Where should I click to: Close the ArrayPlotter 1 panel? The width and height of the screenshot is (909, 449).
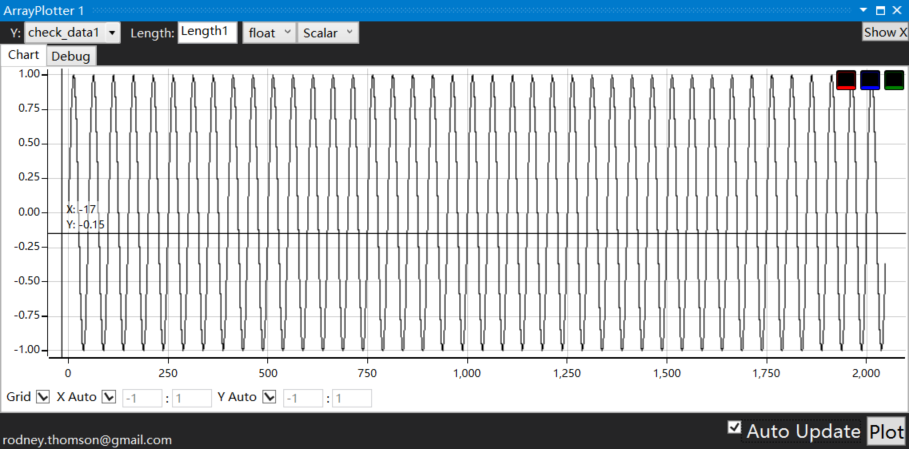click(x=897, y=10)
